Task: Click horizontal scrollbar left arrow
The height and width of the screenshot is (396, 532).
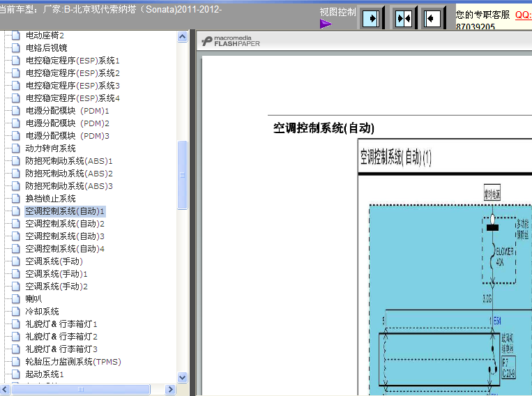Action: click(x=5, y=389)
